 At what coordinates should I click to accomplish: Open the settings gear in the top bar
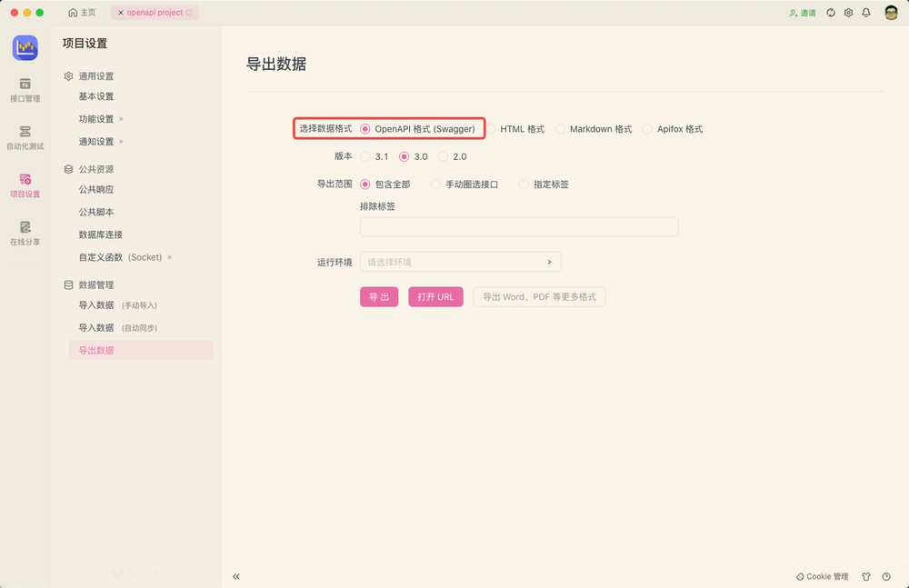[x=848, y=12]
